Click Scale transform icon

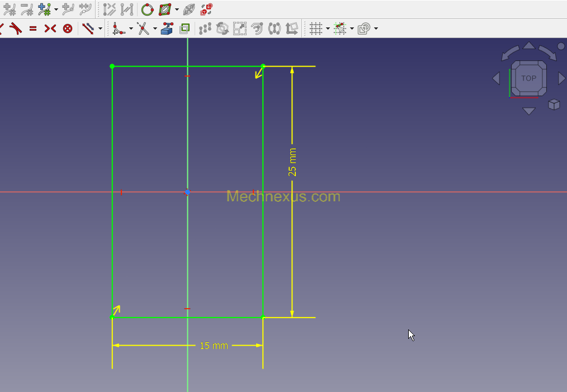tap(240, 28)
